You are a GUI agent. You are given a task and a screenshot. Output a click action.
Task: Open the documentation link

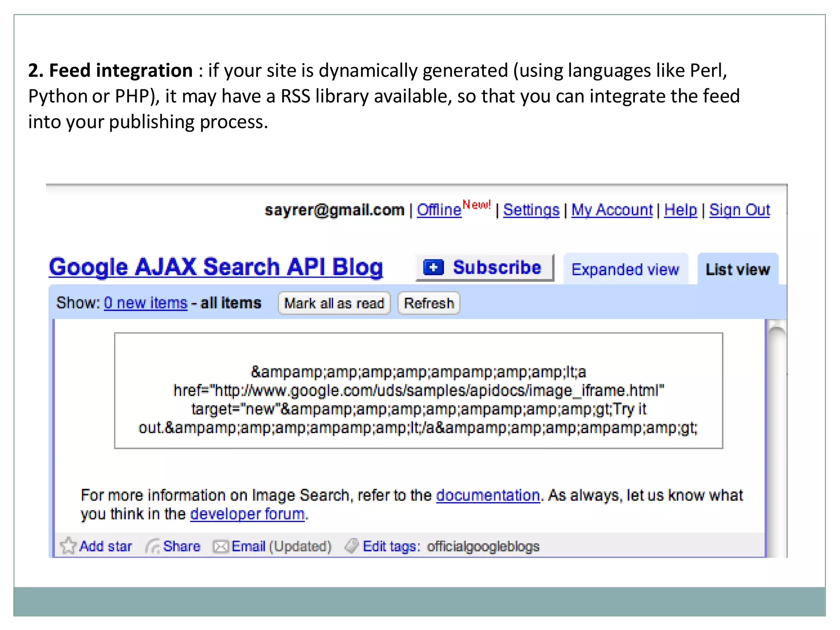point(488,495)
